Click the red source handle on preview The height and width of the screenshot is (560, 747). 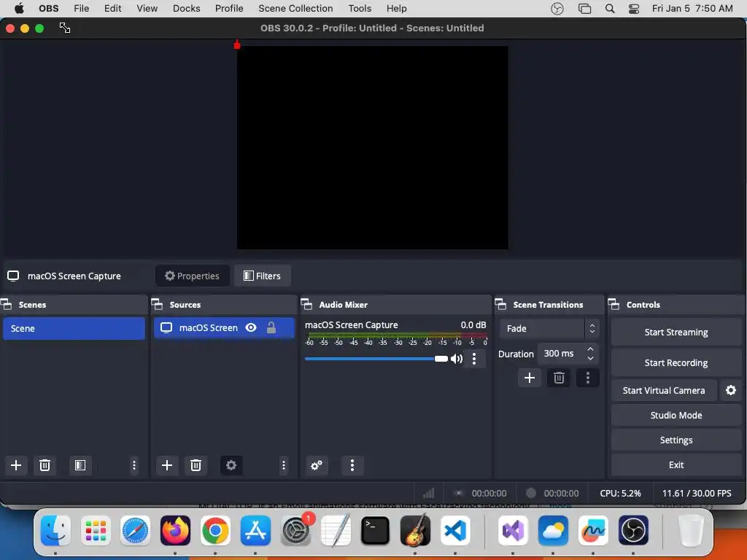[x=237, y=46]
